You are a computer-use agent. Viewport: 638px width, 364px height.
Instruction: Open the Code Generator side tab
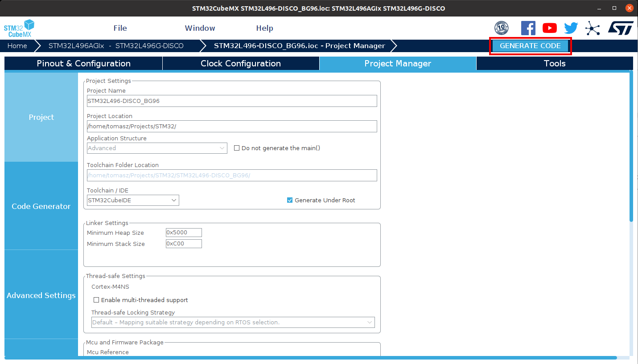[41, 206]
